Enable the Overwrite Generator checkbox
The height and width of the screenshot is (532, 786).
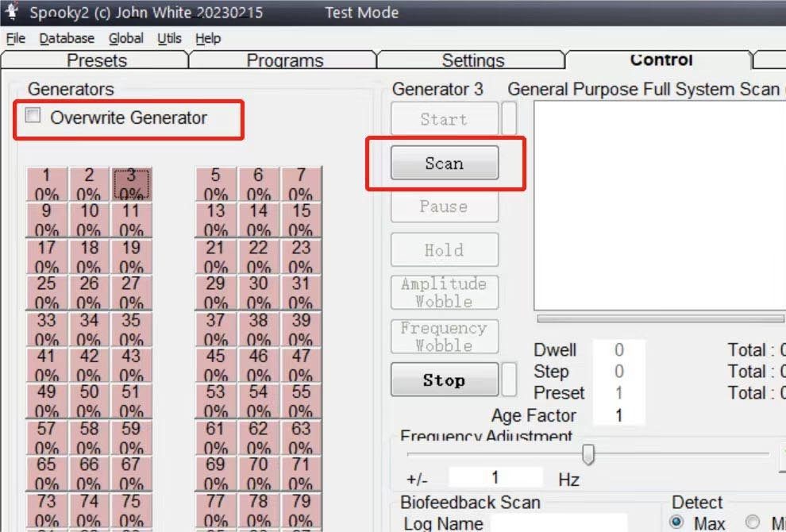click(33, 116)
